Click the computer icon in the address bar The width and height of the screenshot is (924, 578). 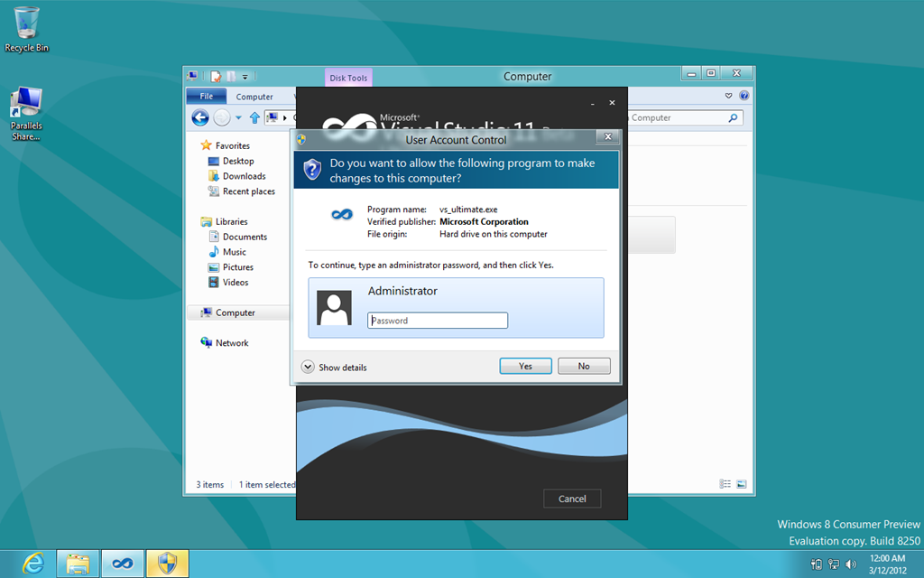pyautogui.click(x=273, y=118)
